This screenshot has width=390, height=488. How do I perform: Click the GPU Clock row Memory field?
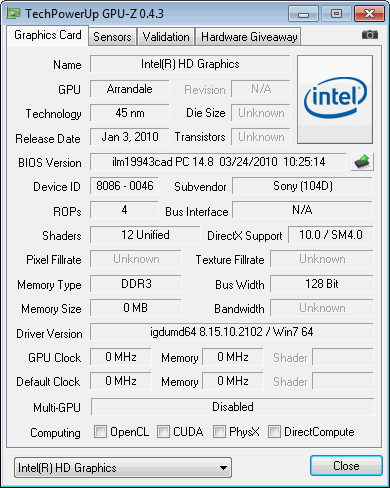(x=233, y=357)
